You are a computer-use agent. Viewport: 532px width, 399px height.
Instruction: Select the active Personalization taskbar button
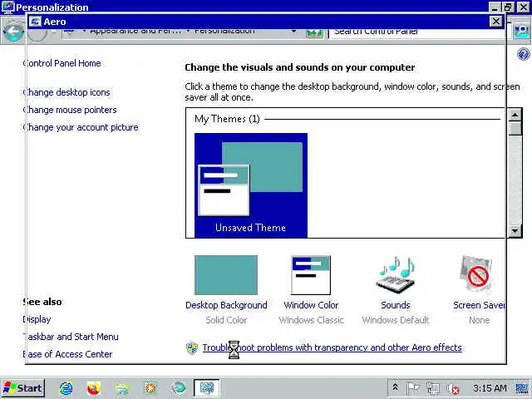tap(207, 388)
